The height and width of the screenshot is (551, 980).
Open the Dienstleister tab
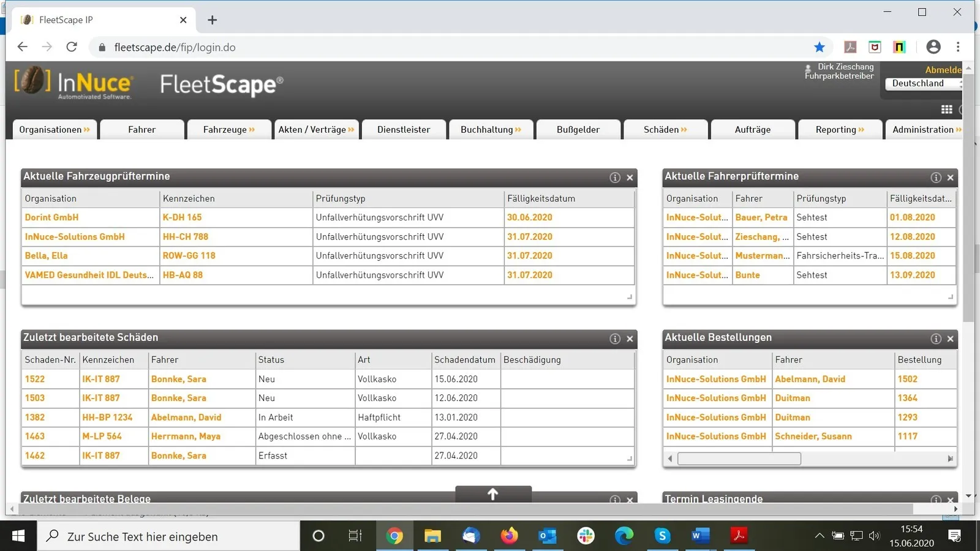tap(404, 130)
